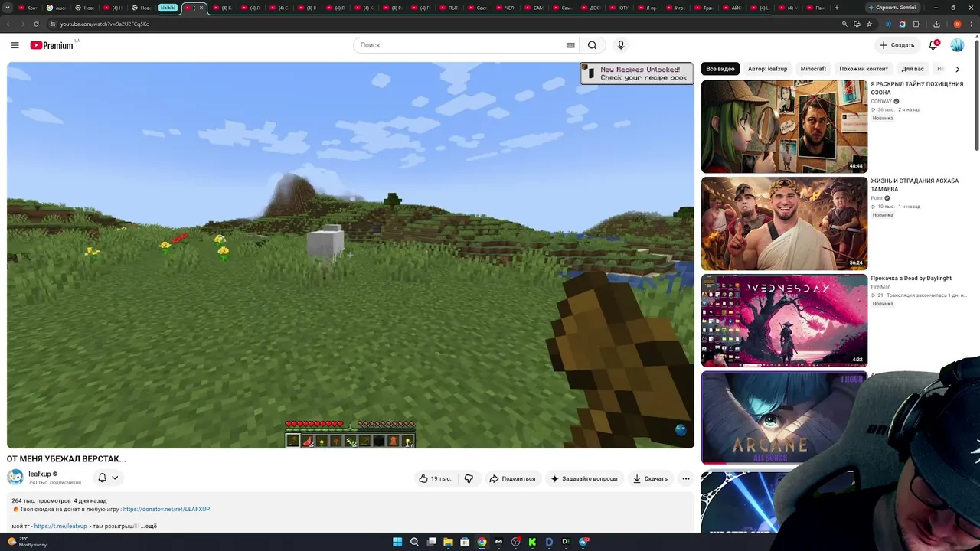Open the on-screen keyboard in search box
The image size is (980, 551).
[570, 45]
